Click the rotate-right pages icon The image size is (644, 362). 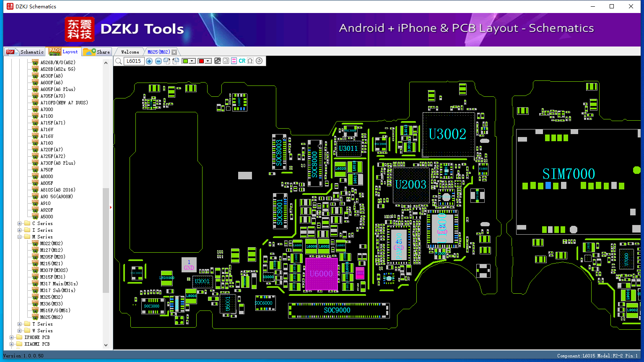[167, 61]
